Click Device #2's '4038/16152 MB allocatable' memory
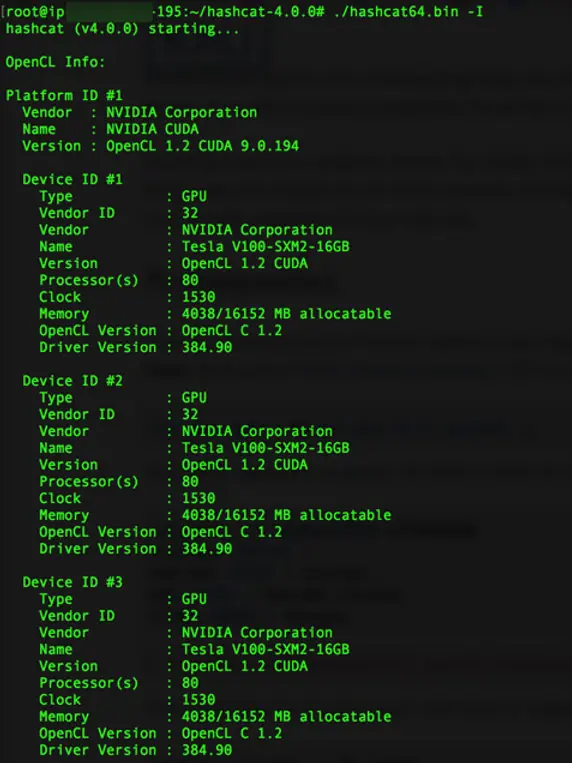The height and width of the screenshot is (763, 572). pos(287,515)
